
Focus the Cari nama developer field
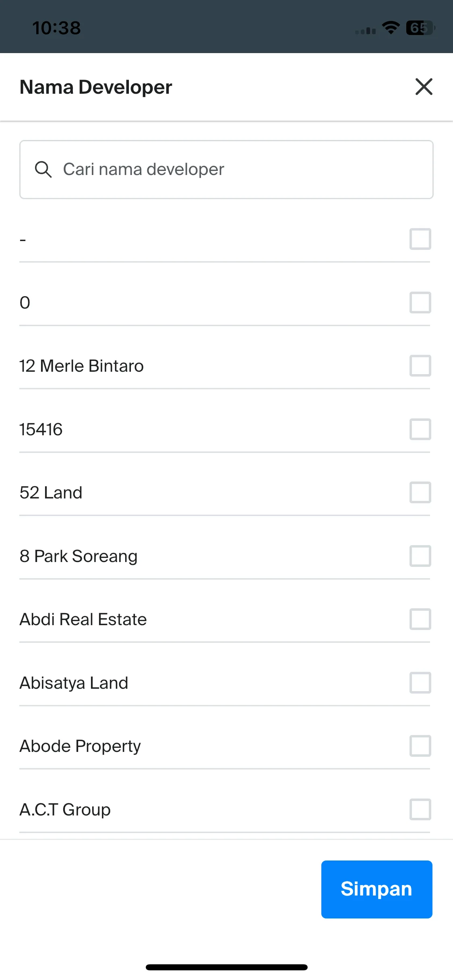coord(226,169)
